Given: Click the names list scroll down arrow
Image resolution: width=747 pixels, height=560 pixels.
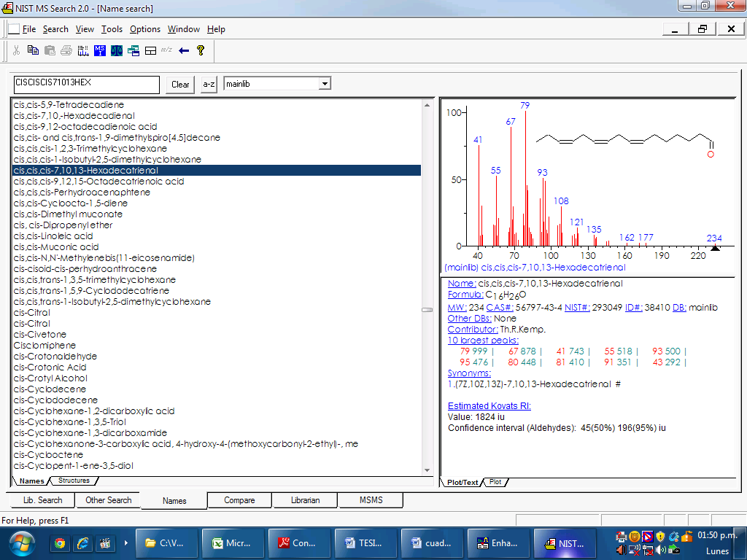Looking at the screenshot, I should [x=427, y=470].
